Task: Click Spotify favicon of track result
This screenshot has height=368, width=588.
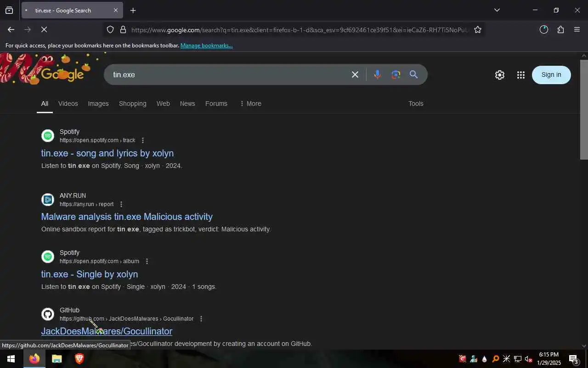Action: click(x=48, y=136)
